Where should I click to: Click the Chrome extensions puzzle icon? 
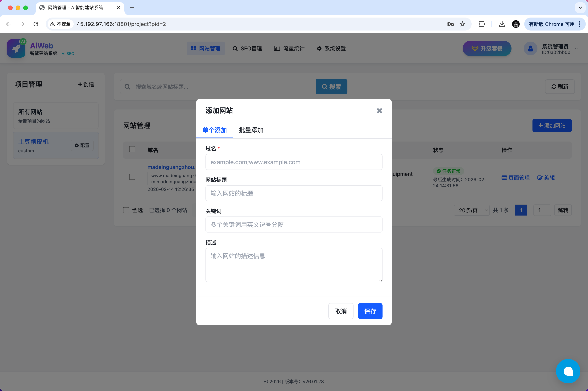(x=482, y=24)
